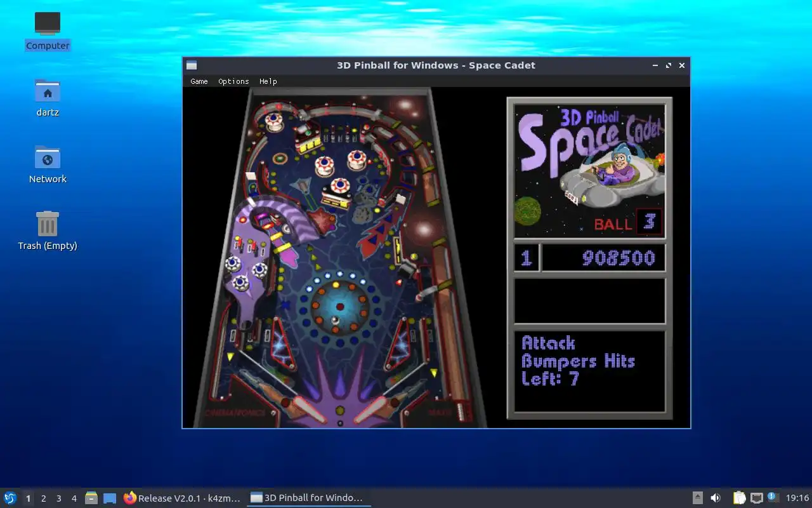Switch to workspace 3
Viewport: 812px width, 508px height.
coord(58,498)
